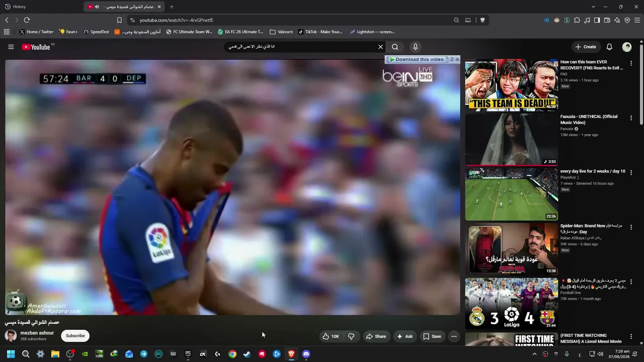The image size is (644, 362).
Task: Open the Real Madrid 3-4 Barcelona thumbnail
Action: [x=511, y=303]
